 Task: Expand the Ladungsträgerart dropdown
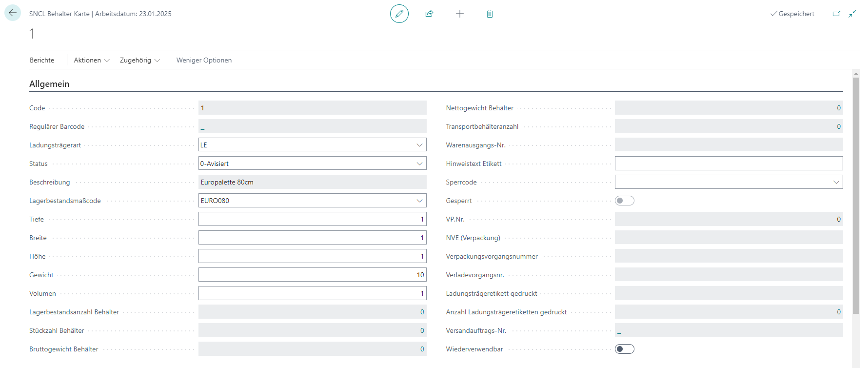(x=419, y=145)
